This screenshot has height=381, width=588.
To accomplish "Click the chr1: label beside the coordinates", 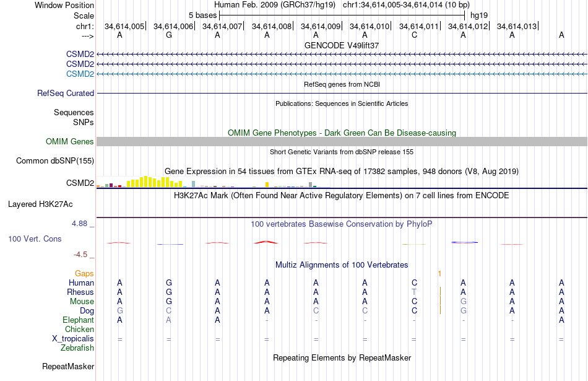I will 85,26.
